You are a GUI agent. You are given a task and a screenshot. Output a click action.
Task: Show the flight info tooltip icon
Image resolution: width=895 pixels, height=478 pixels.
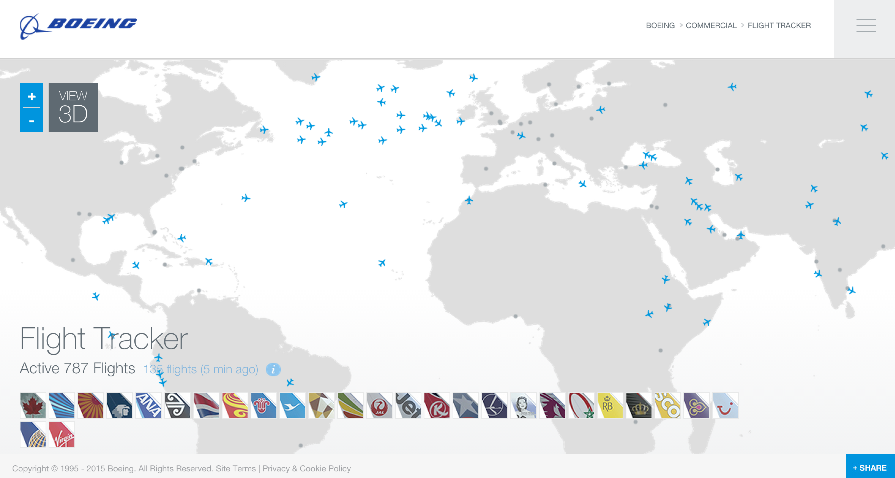click(273, 369)
